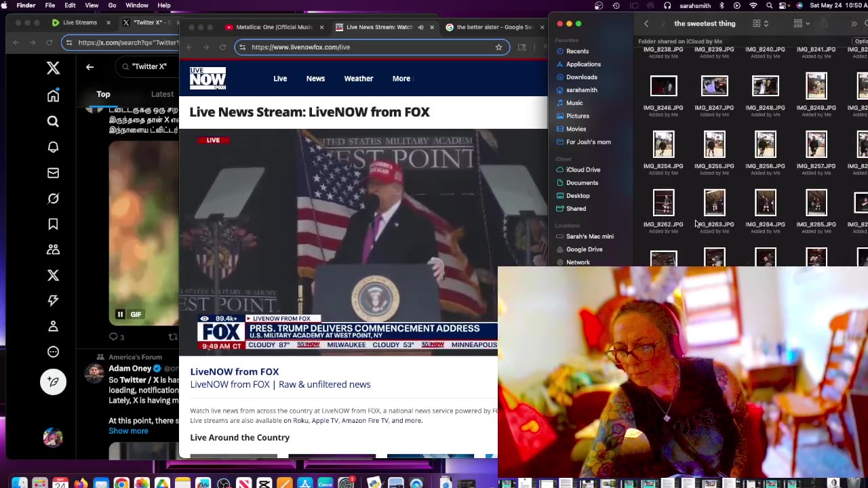
Task: Click the Finder Share toolbar button
Action: (x=824, y=24)
